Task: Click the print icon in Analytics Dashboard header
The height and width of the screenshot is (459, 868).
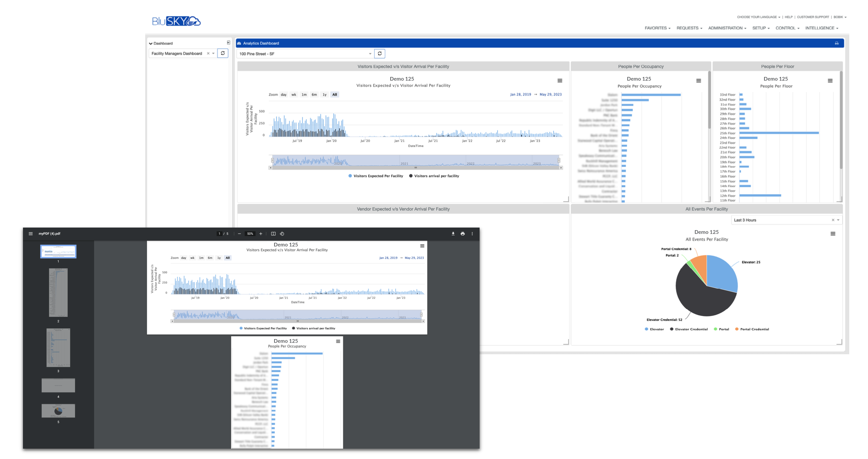Action: (x=836, y=43)
